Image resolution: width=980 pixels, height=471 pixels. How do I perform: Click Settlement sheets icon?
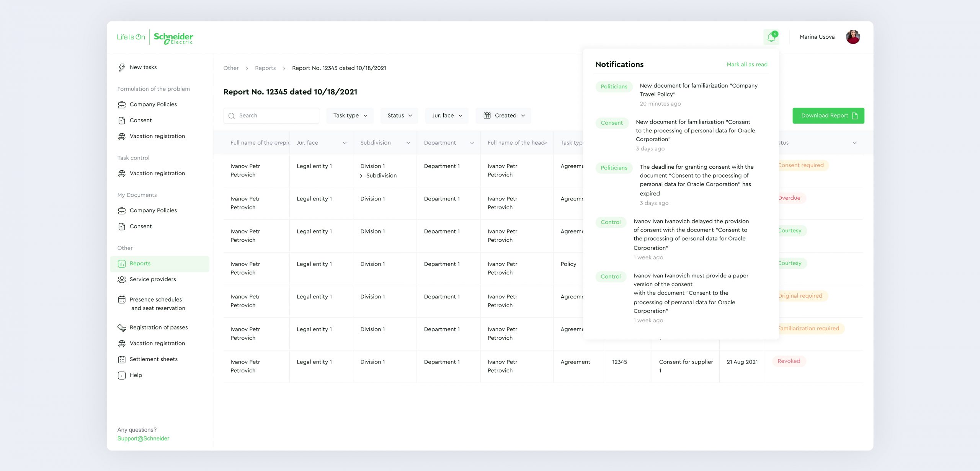tap(122, 360)
